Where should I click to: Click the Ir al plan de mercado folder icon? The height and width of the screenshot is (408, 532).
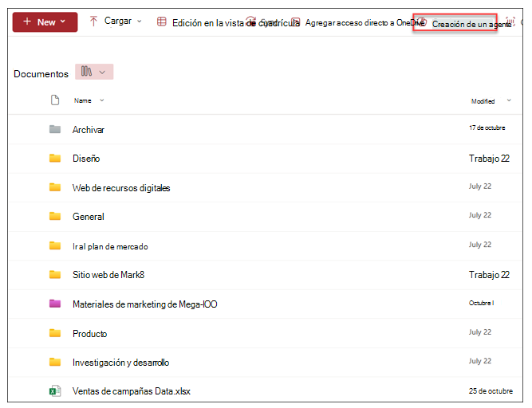pyautogui.click(x=55, y=245)
